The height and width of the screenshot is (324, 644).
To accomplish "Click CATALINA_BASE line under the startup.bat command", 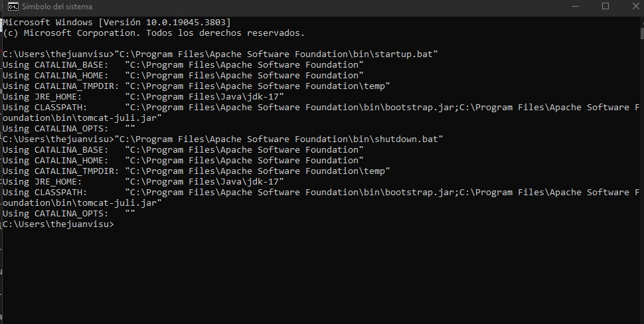I will tap(183, 64).
